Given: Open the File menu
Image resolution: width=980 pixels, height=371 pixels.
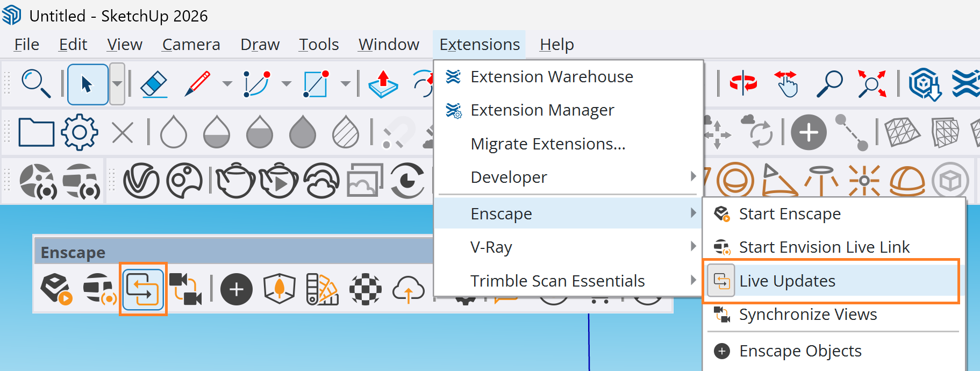Looking at the screenshot, I should (x=26, y=45).
